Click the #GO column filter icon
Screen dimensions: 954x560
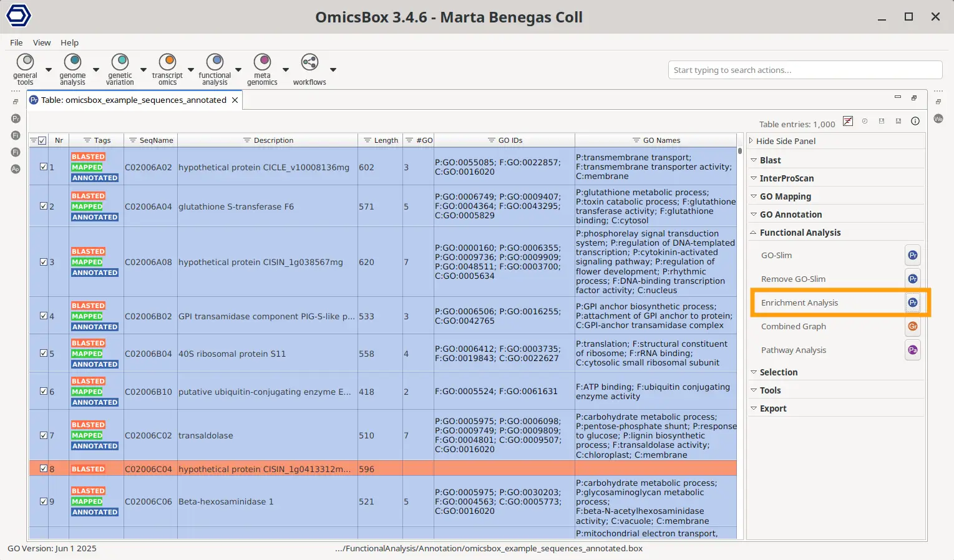[x=410, y=140]
